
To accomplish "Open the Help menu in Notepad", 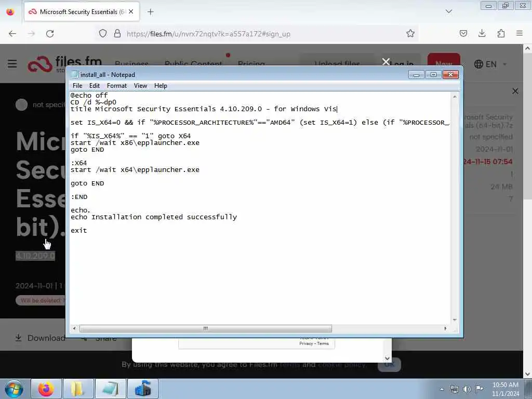I will click(161, 86).
